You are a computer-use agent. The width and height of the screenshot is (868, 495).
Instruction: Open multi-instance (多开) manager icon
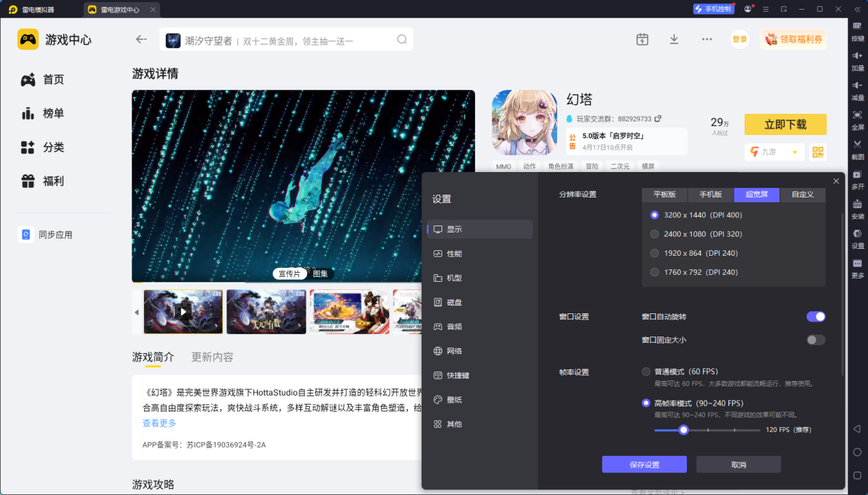pos(857,175)
